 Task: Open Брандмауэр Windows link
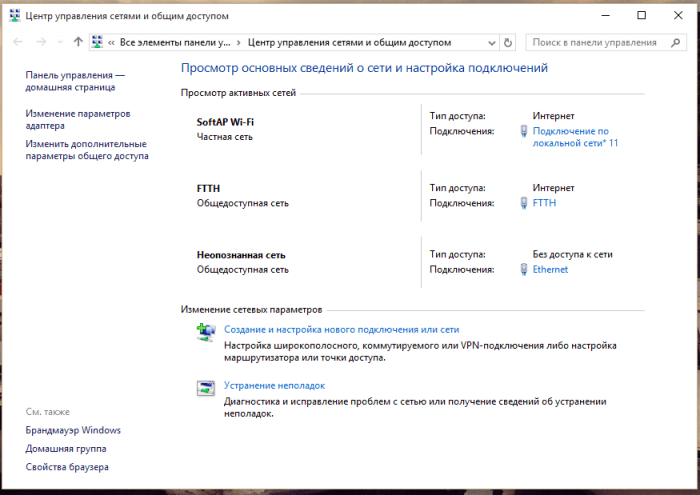[x=73, y=430]
